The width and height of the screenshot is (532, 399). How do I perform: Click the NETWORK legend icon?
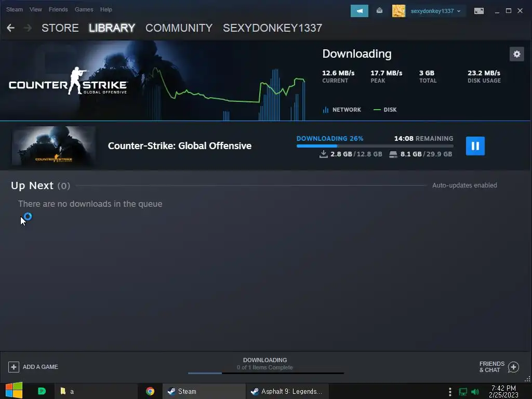pos(325,110)
